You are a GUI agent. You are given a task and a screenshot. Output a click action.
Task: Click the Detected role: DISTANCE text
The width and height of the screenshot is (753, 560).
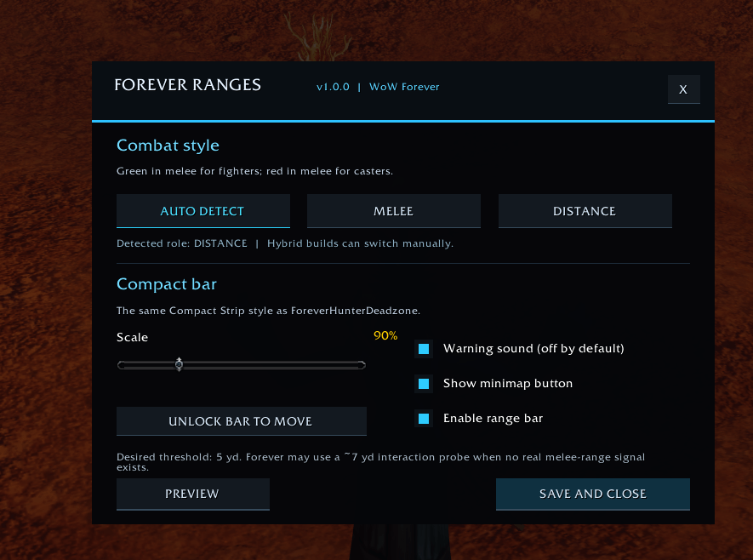[182, 243]
